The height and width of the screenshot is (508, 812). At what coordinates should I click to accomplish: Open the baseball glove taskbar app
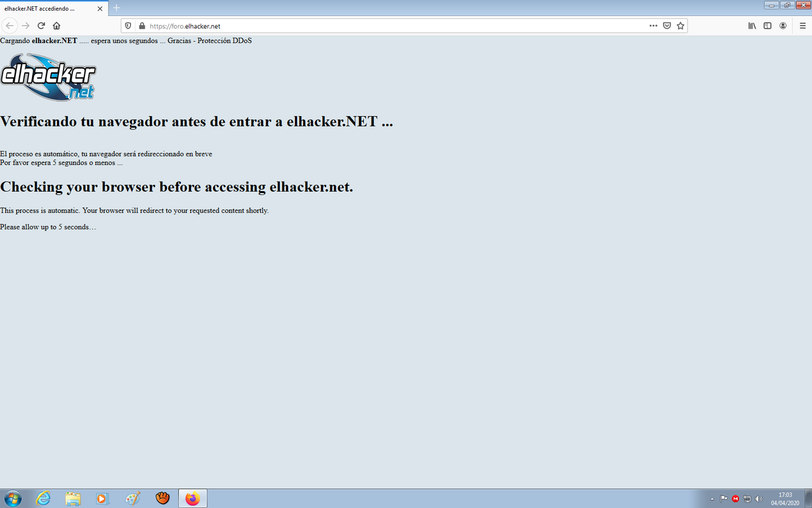[x=162, y=498]
